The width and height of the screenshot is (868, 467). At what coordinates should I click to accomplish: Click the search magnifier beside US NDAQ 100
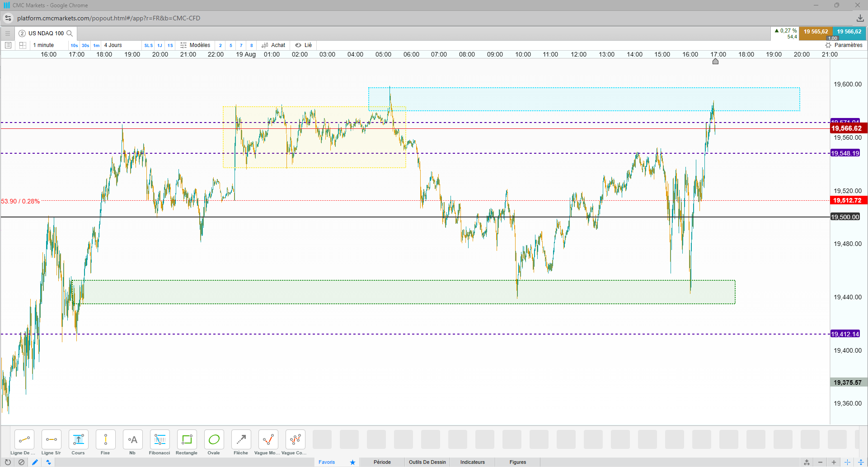(x=70, y=33)
